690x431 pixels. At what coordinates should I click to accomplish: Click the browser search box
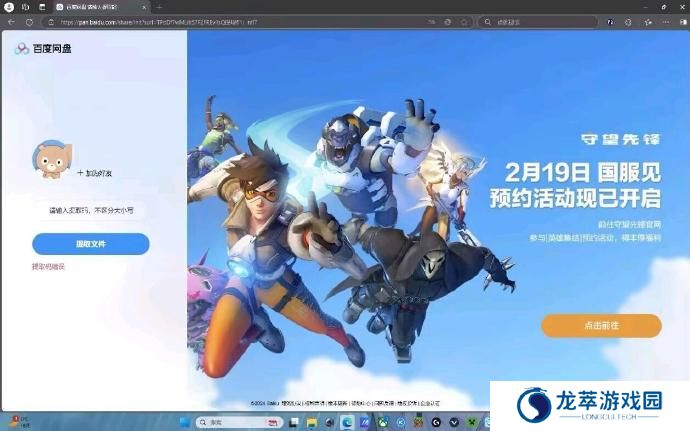pyautogui.click(x=538, y=22)
